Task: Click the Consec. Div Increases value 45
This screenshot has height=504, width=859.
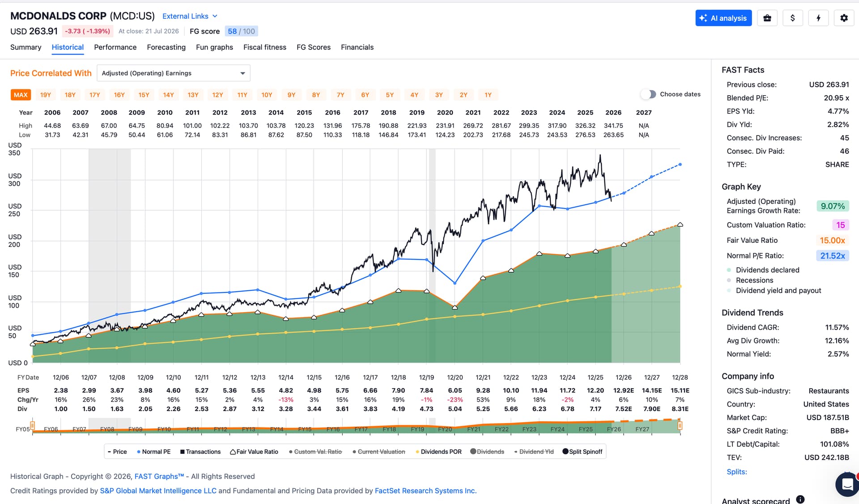Action: 845,138
